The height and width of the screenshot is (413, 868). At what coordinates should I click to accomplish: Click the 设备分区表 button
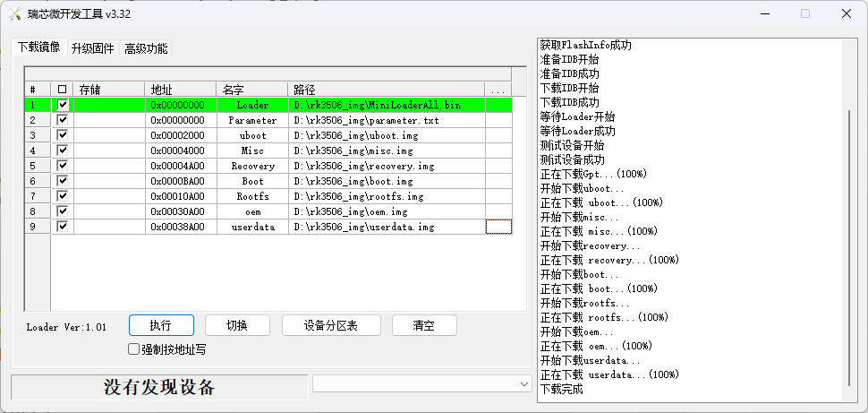click(331, 325)
